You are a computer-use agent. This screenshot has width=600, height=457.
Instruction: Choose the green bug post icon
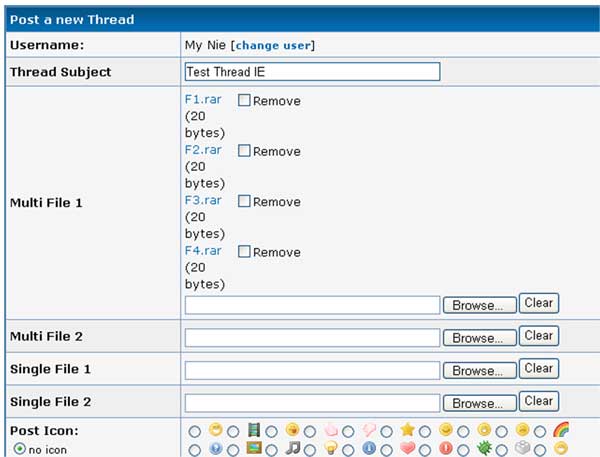(465, 449)
